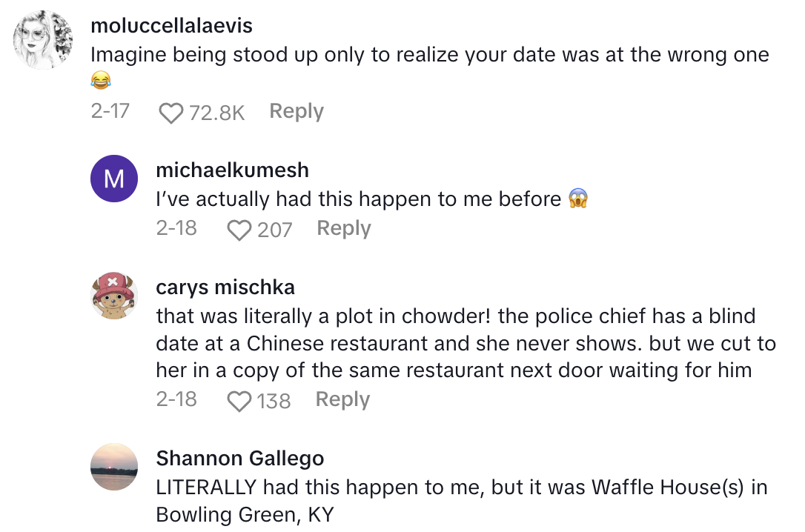
Task: Go to carys mischka's profile name
Action: (x=225, y=287)
